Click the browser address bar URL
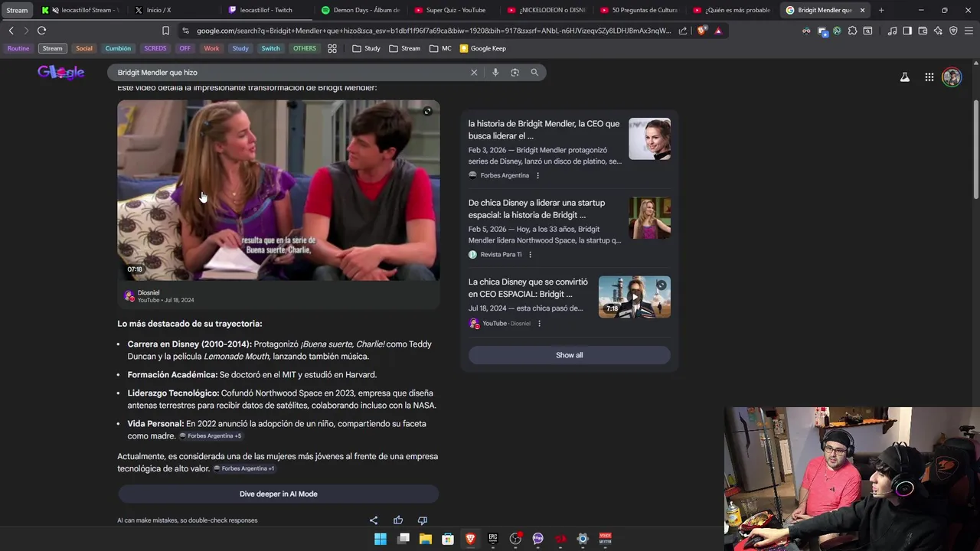The image size is (980, 551). [x=433, y=31]
